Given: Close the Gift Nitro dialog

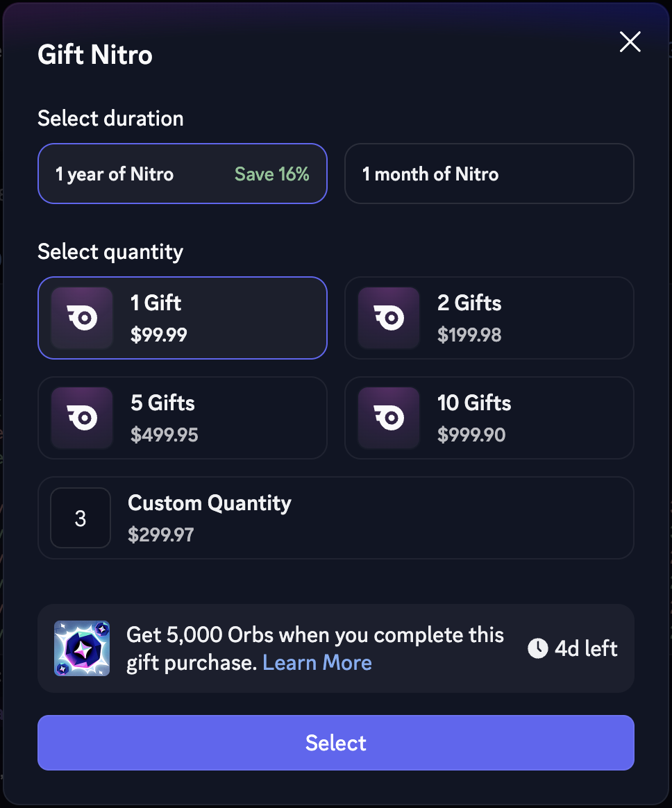Looking at the screenshot, I should [630, 42].
